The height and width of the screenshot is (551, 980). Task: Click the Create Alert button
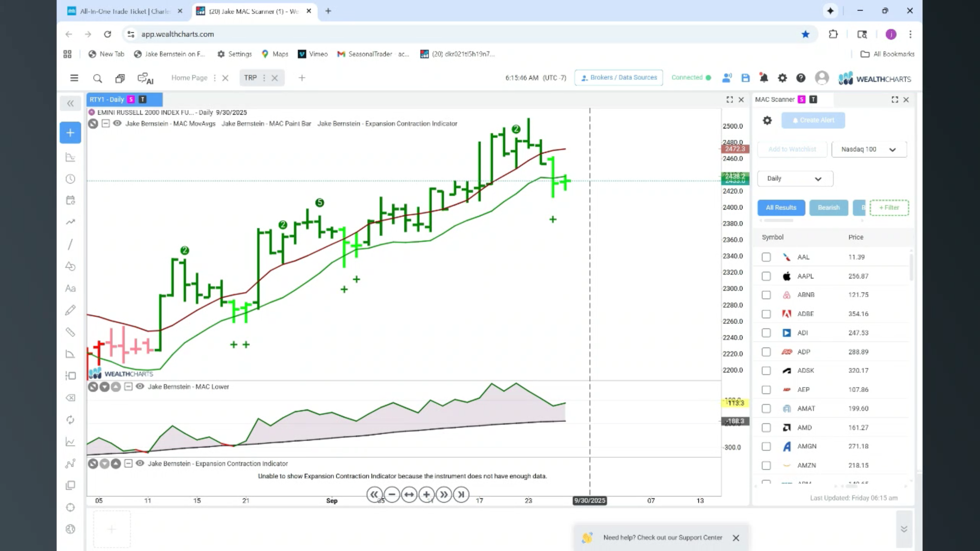tap(813, 120)
